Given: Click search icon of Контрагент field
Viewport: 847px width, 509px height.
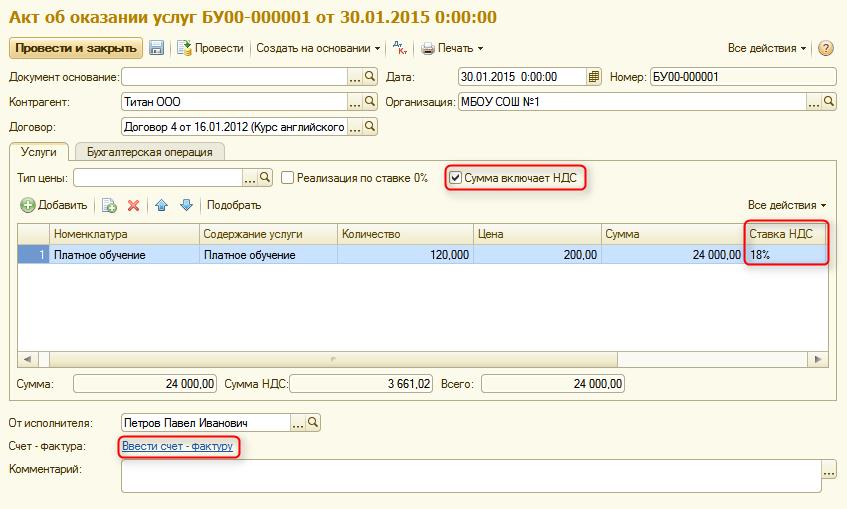Looking at the screenshot, I should [x=370, y=102].
